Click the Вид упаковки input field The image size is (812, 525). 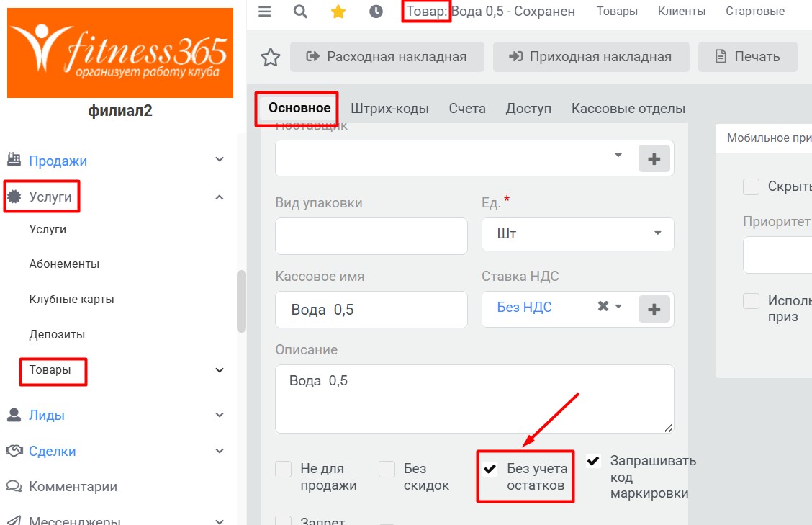pos(371,236)
